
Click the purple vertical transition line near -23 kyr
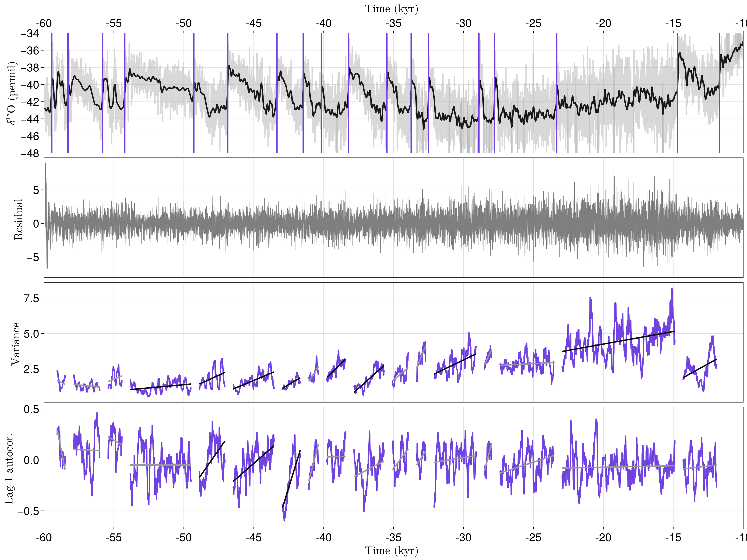pos(557,93)
